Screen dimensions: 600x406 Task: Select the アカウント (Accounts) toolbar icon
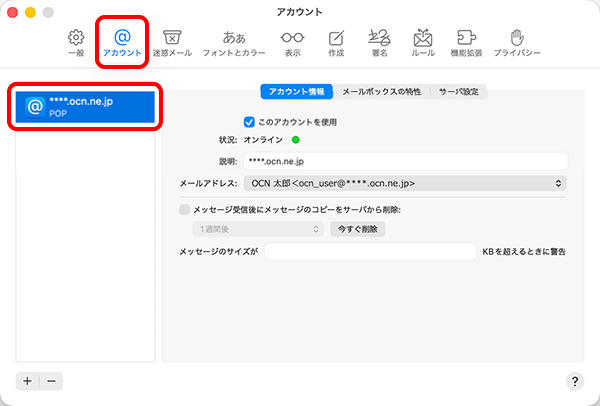click(123, 40)
